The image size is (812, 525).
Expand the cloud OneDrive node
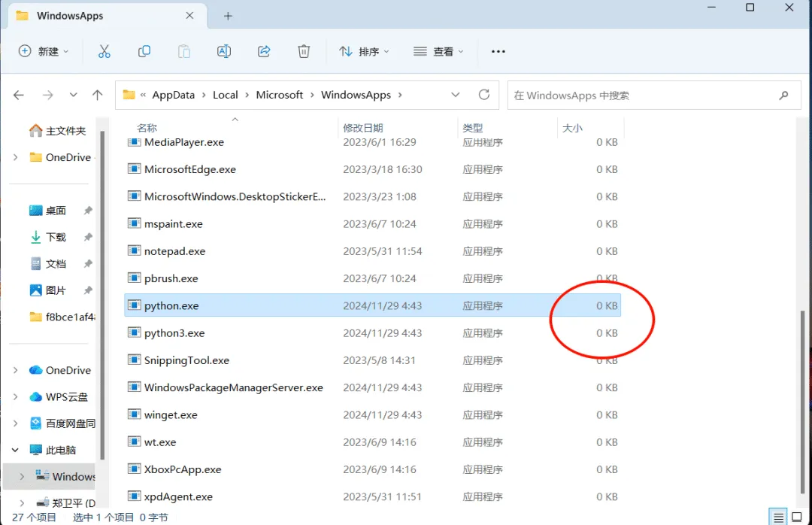pyautogui.click(x=16, y=370)
